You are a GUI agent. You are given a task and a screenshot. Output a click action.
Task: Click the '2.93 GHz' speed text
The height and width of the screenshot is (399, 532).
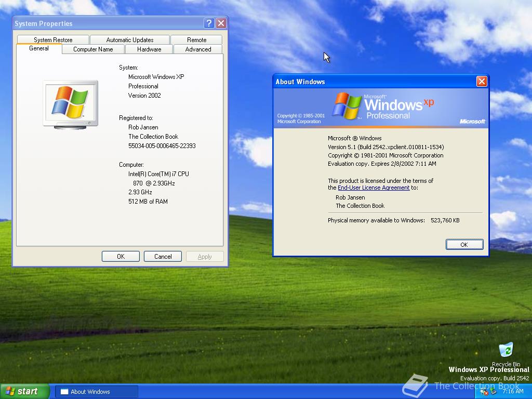140,192
